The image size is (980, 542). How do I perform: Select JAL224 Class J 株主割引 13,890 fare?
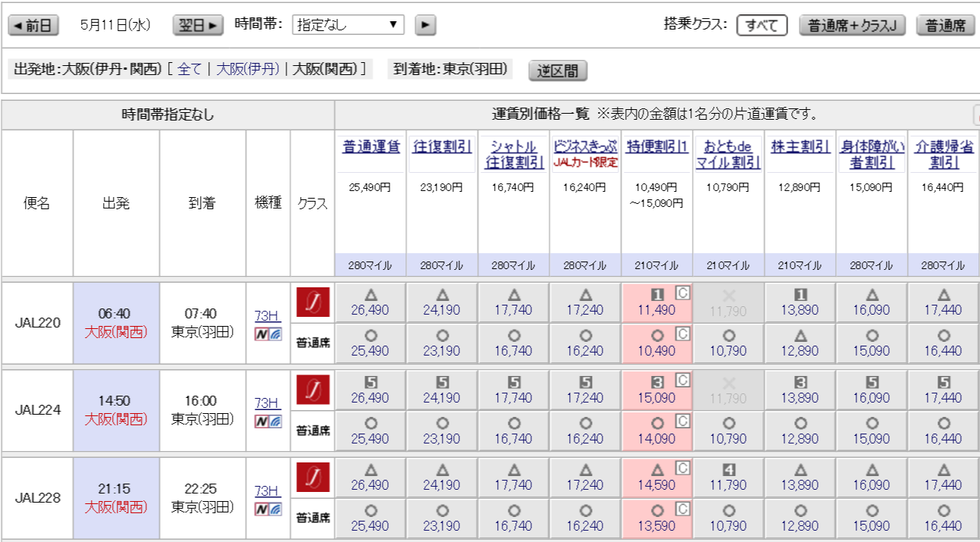[x=800, y=390]
